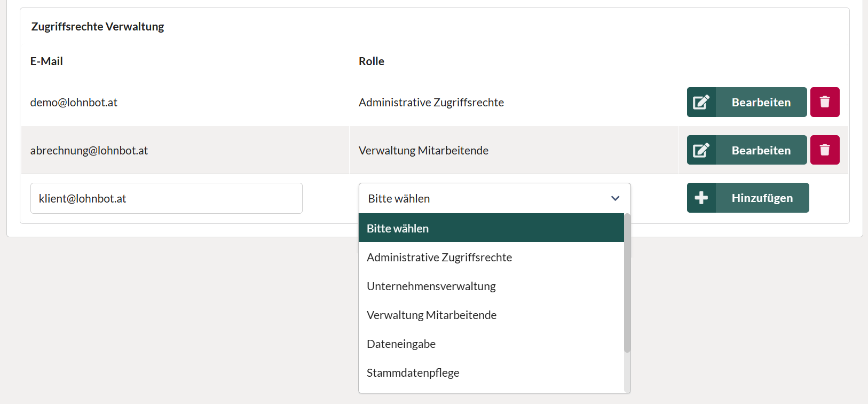Collapse the open role dropdown via its chevron
Image resolution: width=868 pixels, height=404 pixels.
[615, 198]
